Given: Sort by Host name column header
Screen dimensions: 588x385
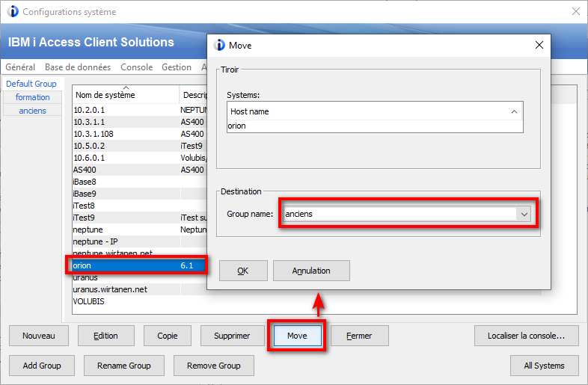Looking at the screenshot, I should click(x=375, y=111).
